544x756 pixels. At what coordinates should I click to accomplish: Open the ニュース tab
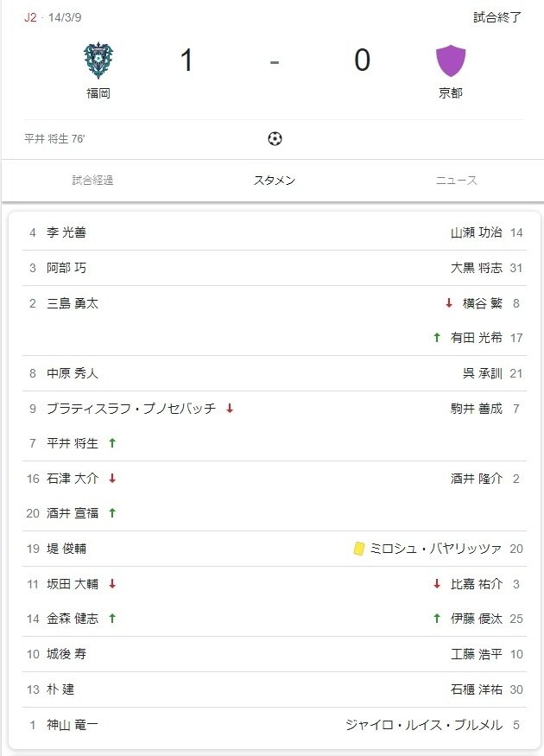coord(456,181)
